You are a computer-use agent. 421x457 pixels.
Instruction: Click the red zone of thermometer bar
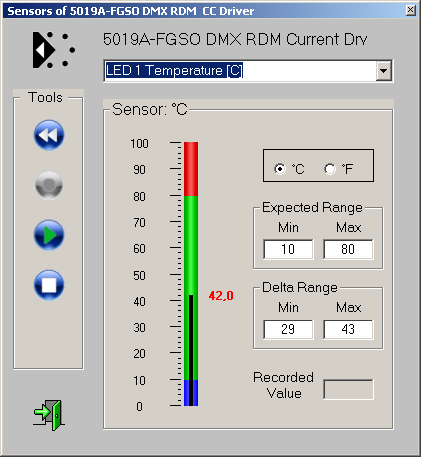tap(191, 169)
